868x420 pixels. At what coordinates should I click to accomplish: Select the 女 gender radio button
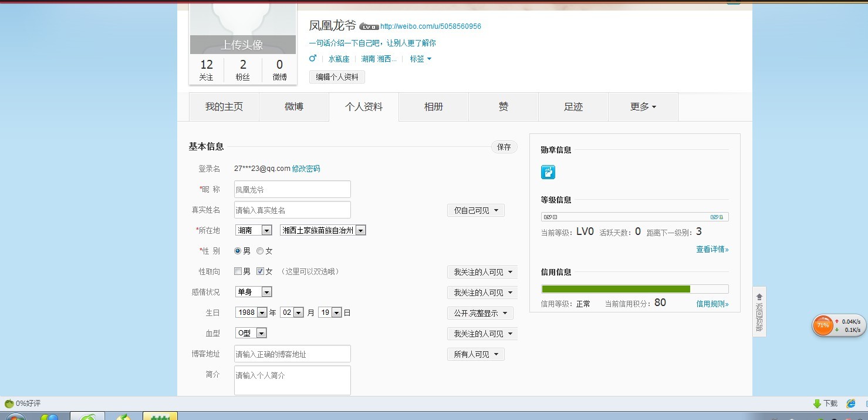[260, 251]
